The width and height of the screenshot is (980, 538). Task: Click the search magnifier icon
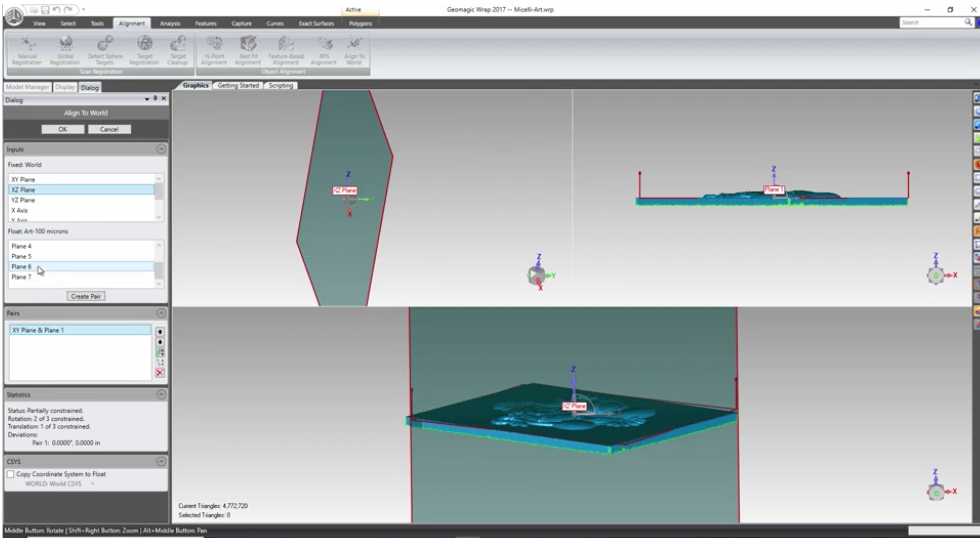click(968, 22)
